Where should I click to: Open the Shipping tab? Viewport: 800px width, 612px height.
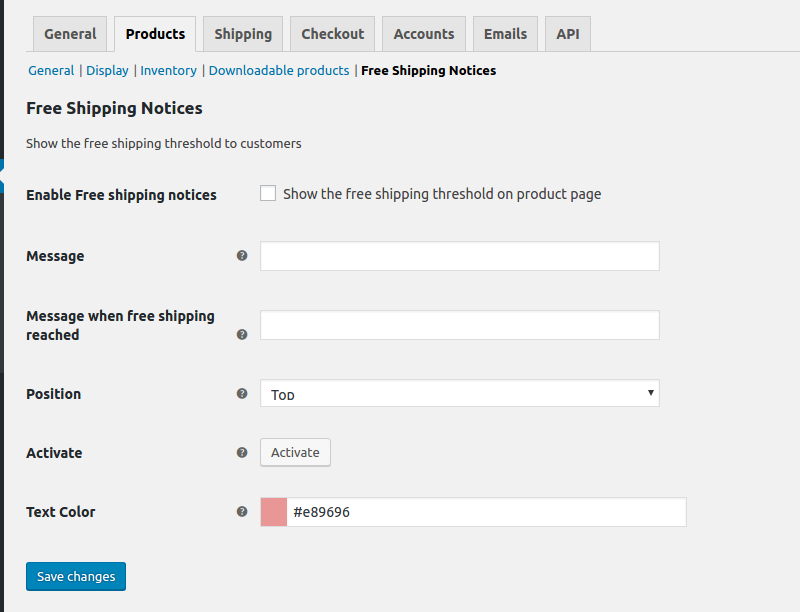[x=243, y=34]
